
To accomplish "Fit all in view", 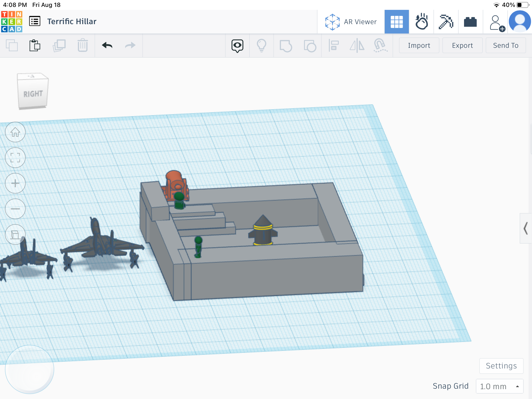I will click(15, 158).
